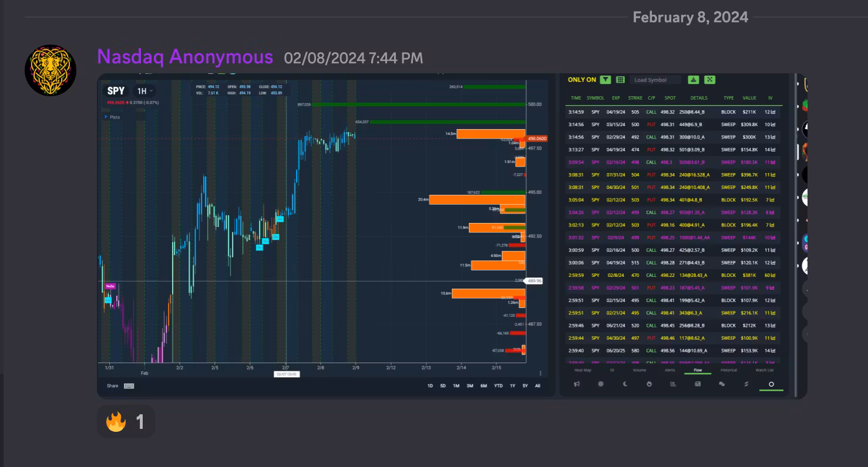Image resolution: width=868 pixels, height=467 pixels.
Task: Select the YTD chart range
Action: pyautogui.click(x=498, y=386)
